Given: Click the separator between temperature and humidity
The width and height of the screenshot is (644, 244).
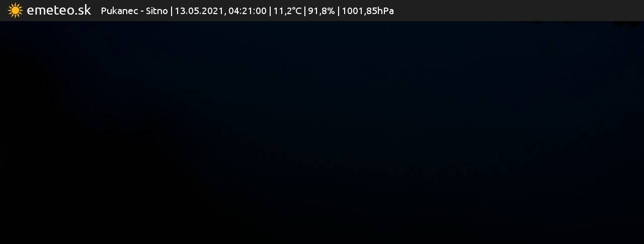Looking at the screenshot, I should 305,11.
